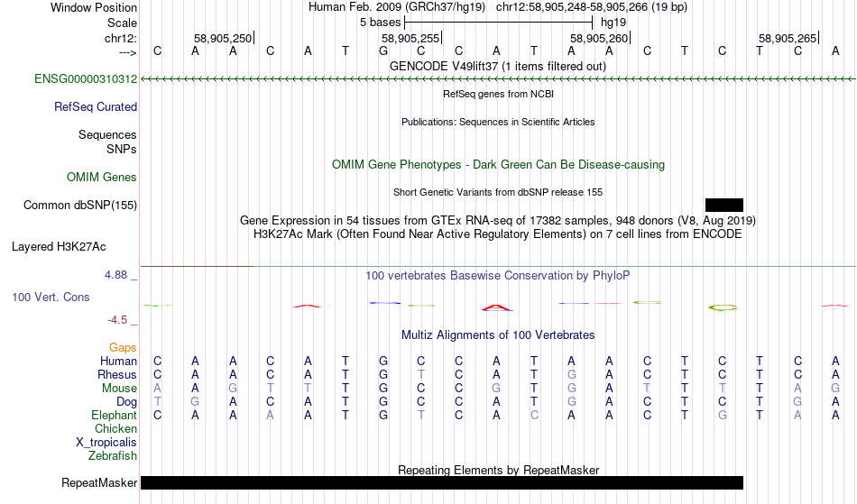Select the Scale track label
This screenshot has width=857, height=504.
[x=122, y=23]
